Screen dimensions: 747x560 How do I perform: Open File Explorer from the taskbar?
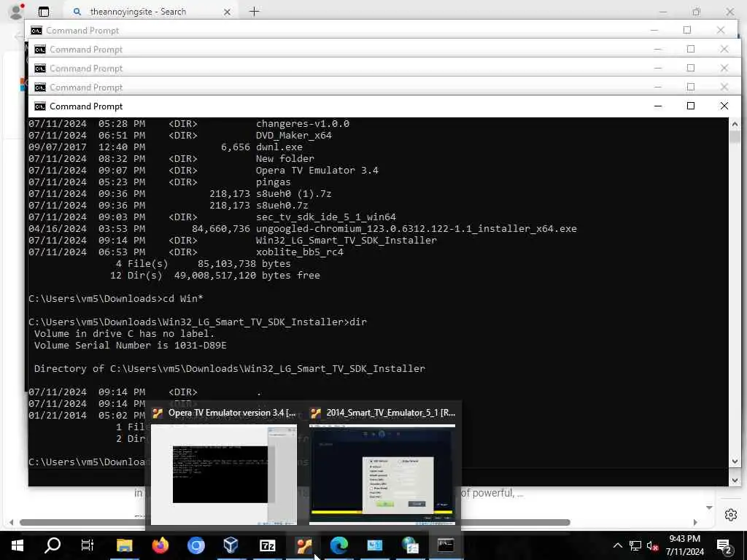(x=124, y=545)
